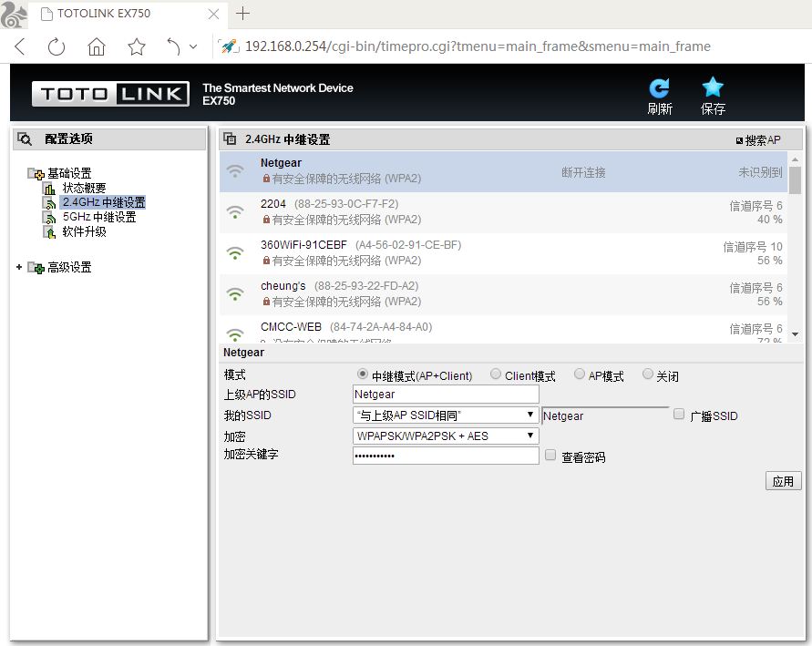Screen dimensions: 812x646
Task: Open 2.4GHz 中继设置 menu item
Action: point(104,202)
